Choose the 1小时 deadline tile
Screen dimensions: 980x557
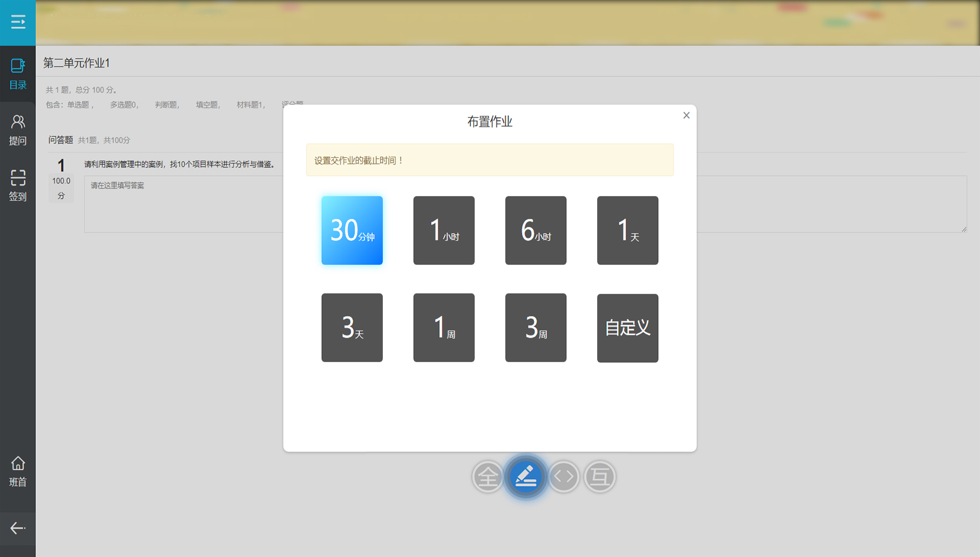click(444, 230)
